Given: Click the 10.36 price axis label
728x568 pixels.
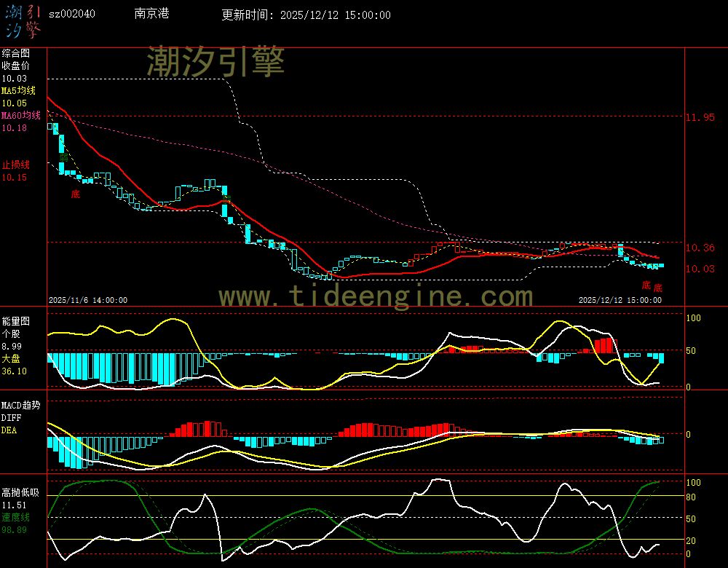Looking at the screenshot, I should (700, 248).
